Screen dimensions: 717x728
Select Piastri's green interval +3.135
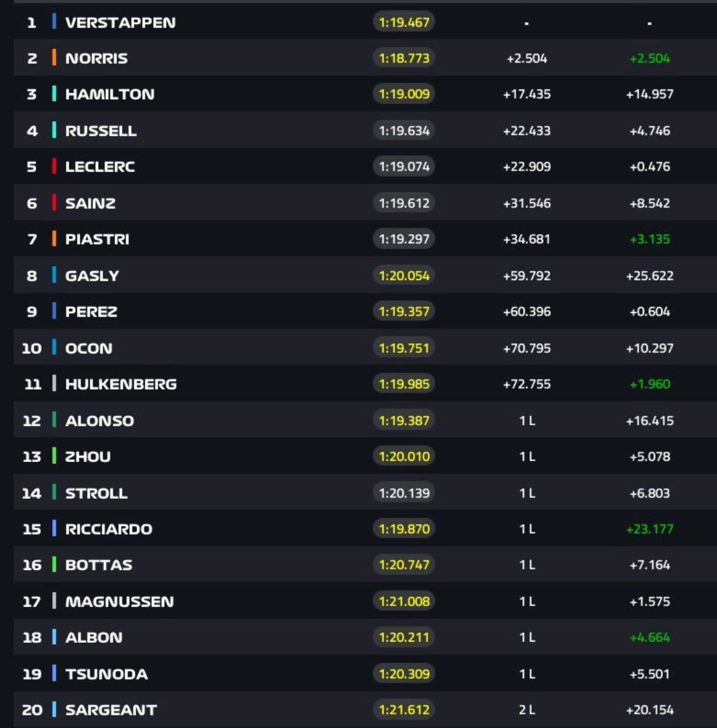coord(650,239)
